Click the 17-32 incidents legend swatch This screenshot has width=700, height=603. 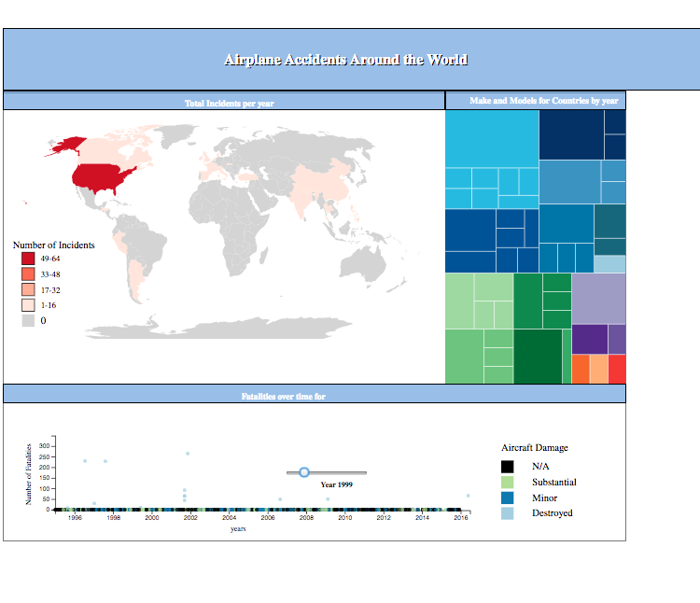click(x=28, y=289)
